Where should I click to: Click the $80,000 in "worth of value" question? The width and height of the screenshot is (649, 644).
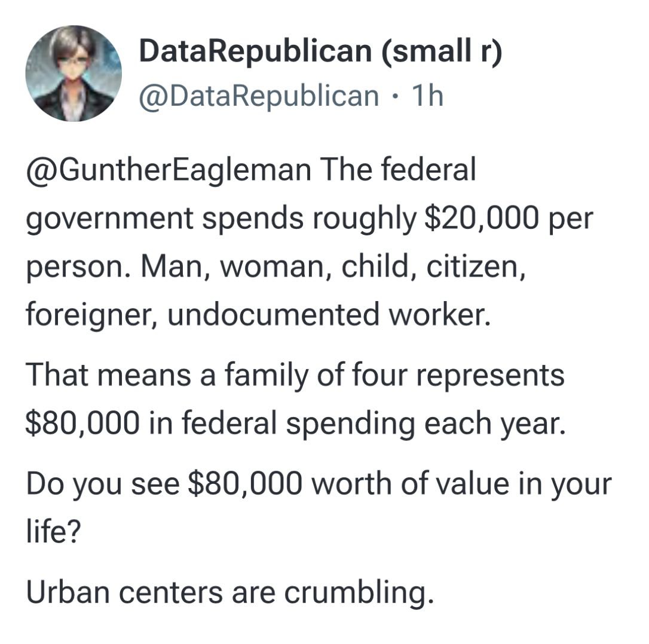tap(245, 483)
